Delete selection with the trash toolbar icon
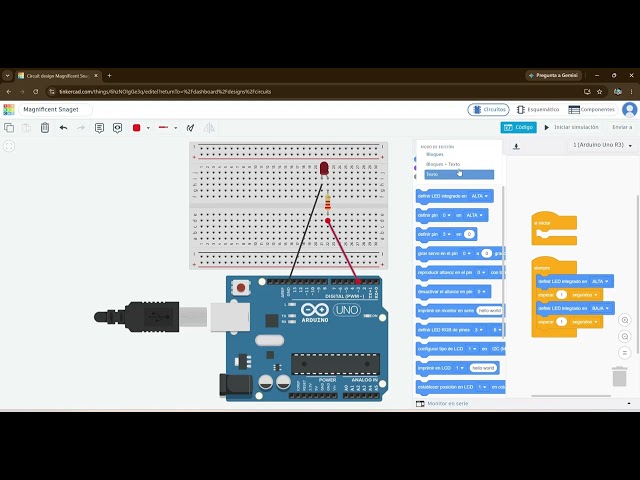The image size is (640, 480). pos(45,128)
